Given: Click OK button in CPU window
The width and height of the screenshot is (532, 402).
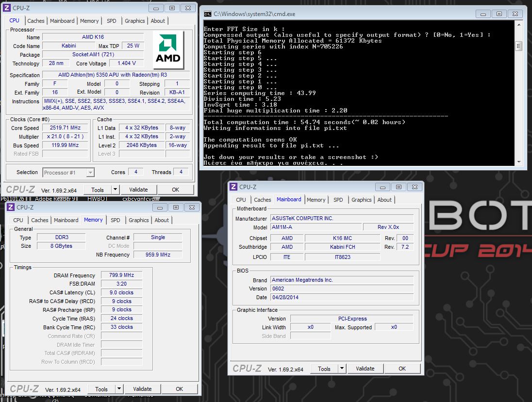Looking at the screenshot, I should [175, 190].
